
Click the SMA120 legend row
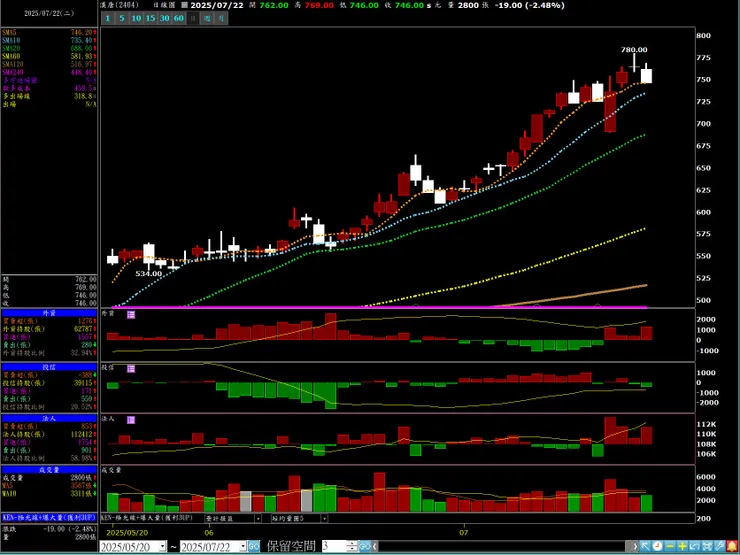pos(49,64)
